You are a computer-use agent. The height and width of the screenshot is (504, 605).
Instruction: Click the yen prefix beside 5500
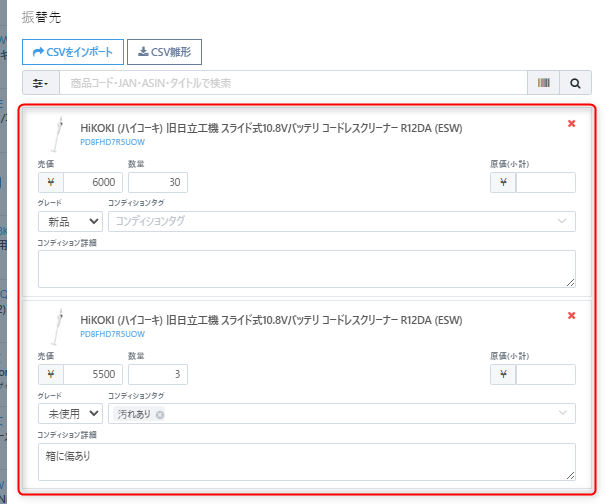coord(51,374)
